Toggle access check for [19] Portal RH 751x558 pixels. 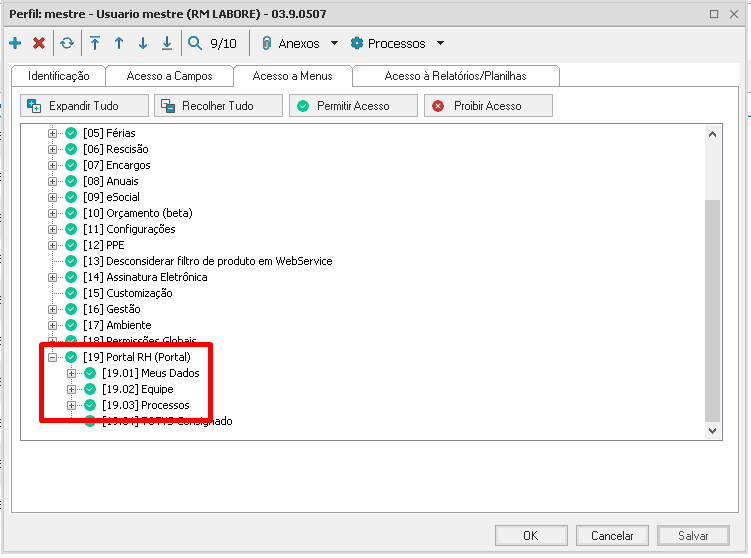click(x=71, y=357)
